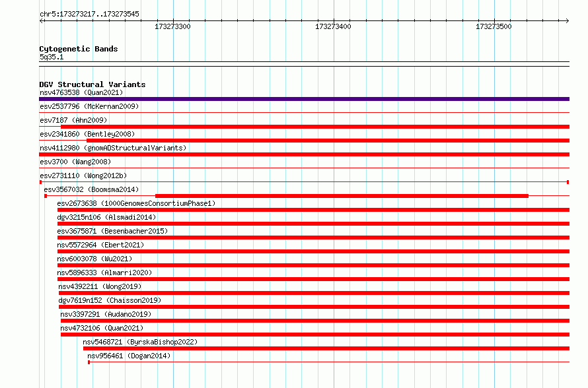The height and width of the screenshot is (388, 588).
Task: Click the nsv4763538 (Quan2021) variant label
Action: [81, 92]
